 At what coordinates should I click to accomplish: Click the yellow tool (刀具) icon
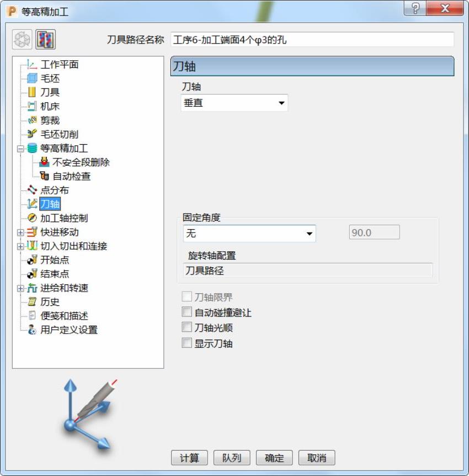click(x=32, y=92)
